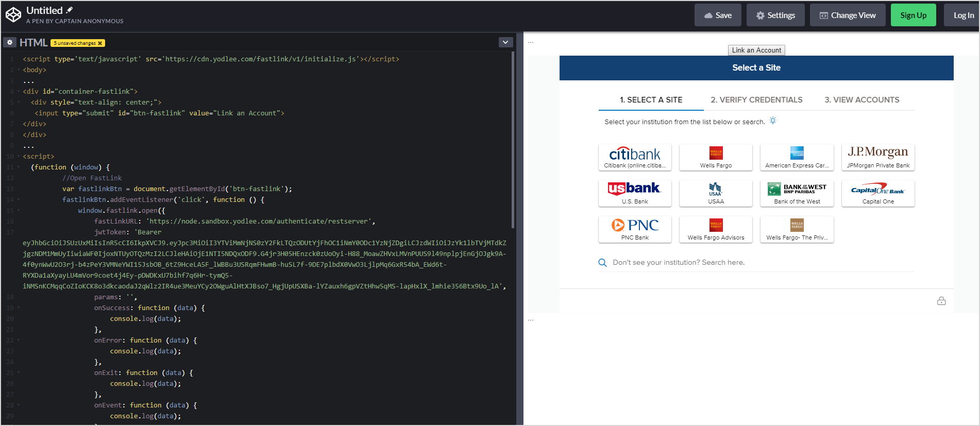
Task: Expand the HTML editor dropdown chevron
Action: point(505,42)
